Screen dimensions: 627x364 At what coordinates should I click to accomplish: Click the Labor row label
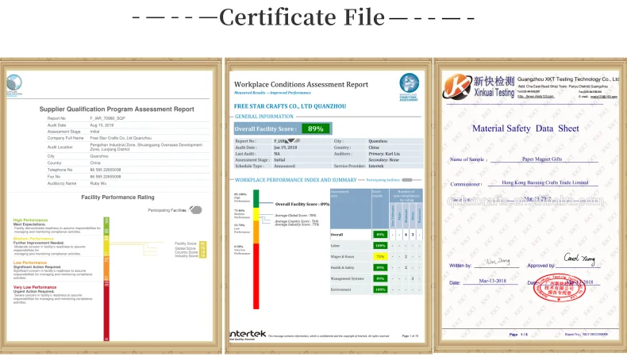coord(335,245)
